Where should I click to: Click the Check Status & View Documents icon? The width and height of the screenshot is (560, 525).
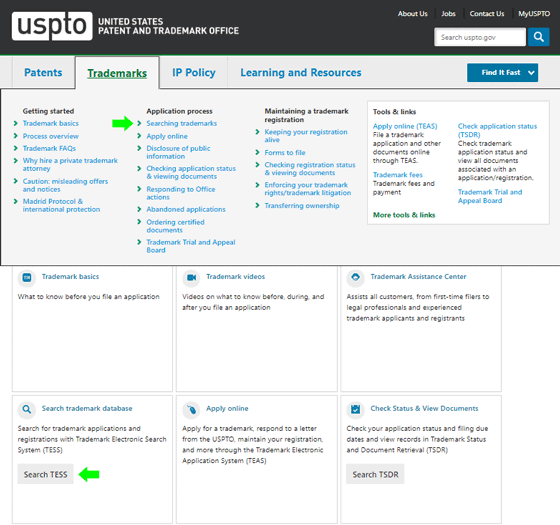355,409
